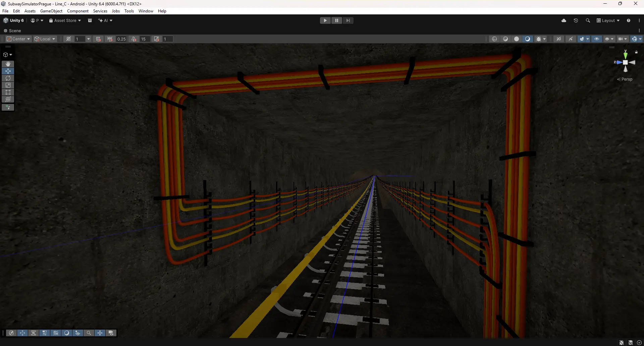The height and width of the screenshot is (346, 644).
Task: Click the green Y axis gizmo cone
Action: (626, 55)
